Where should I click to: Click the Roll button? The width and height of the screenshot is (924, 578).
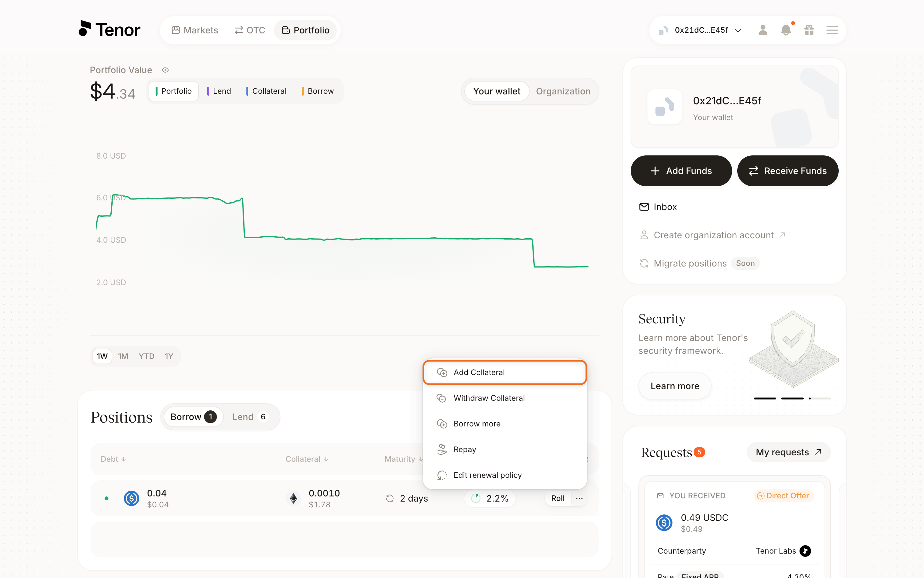click(x=558, y=498)
